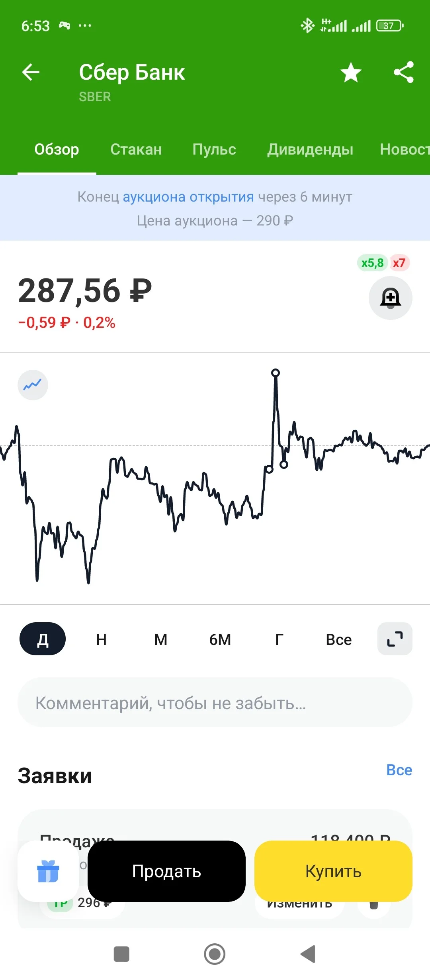Tap the back arrow in header
Image resolution: width=430 pixels, height=980 pixels.
coord(31,72)
